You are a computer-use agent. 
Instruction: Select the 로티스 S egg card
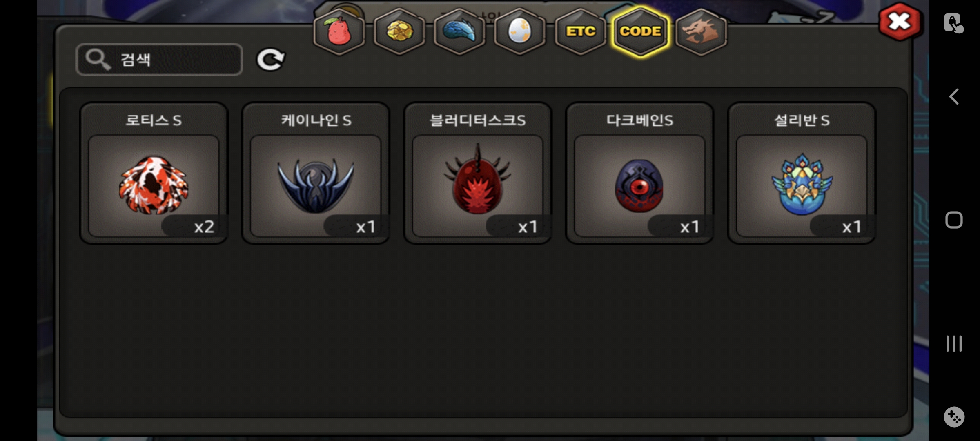point(154,173)
